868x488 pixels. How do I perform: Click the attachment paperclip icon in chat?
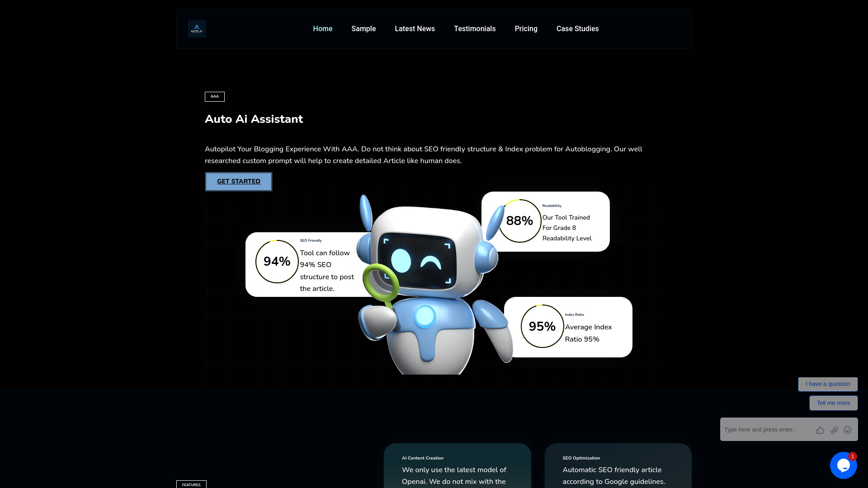click(835, 430)
